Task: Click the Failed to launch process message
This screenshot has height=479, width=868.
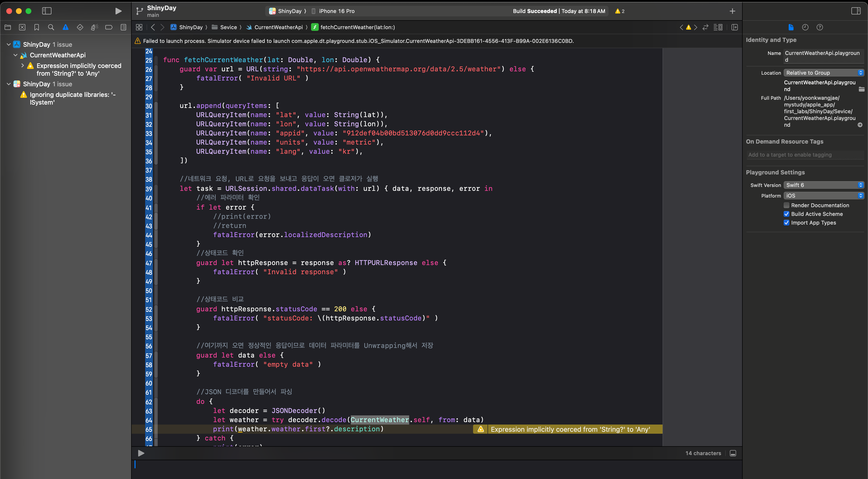Action: pyautogui.click(x=358, y=41)
